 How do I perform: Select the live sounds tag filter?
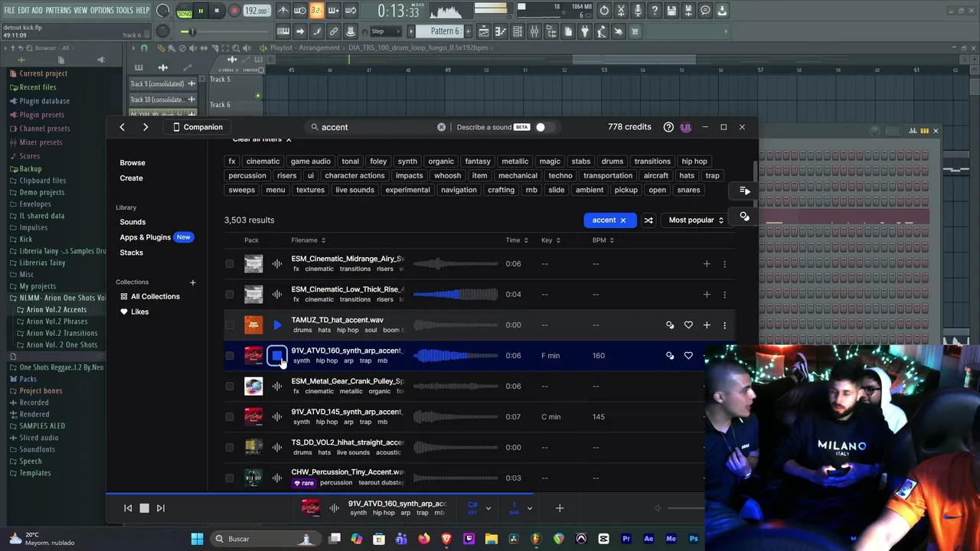[x=355, y=191]
